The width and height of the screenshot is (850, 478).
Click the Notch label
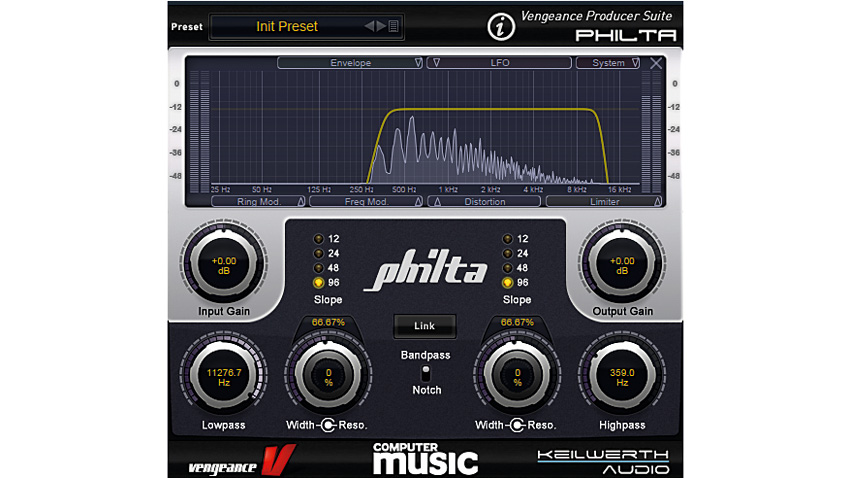tap(427, 390)
